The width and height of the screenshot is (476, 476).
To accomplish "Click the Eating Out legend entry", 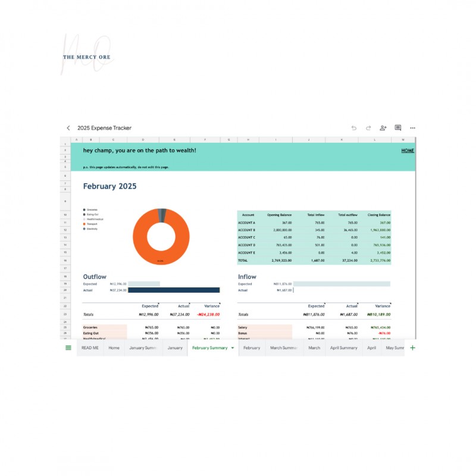I will (91, 214).
